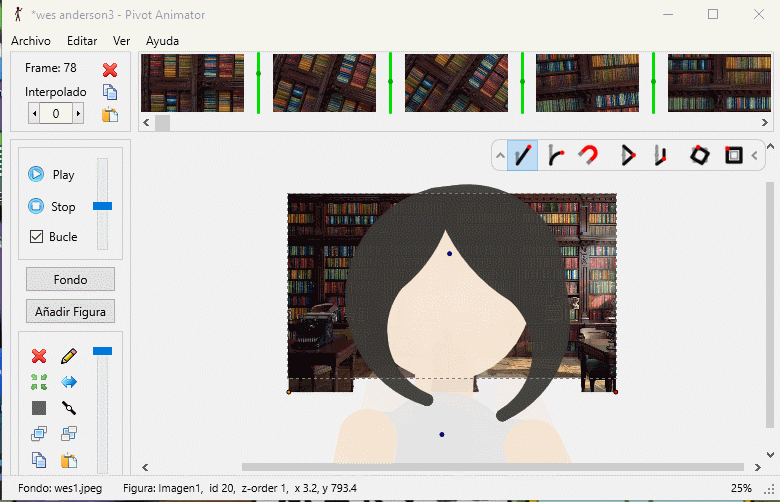Click the canvas horizontal scrollbar thumb
The height and width of the screenshot is (502, 780).
coord(492,467)
